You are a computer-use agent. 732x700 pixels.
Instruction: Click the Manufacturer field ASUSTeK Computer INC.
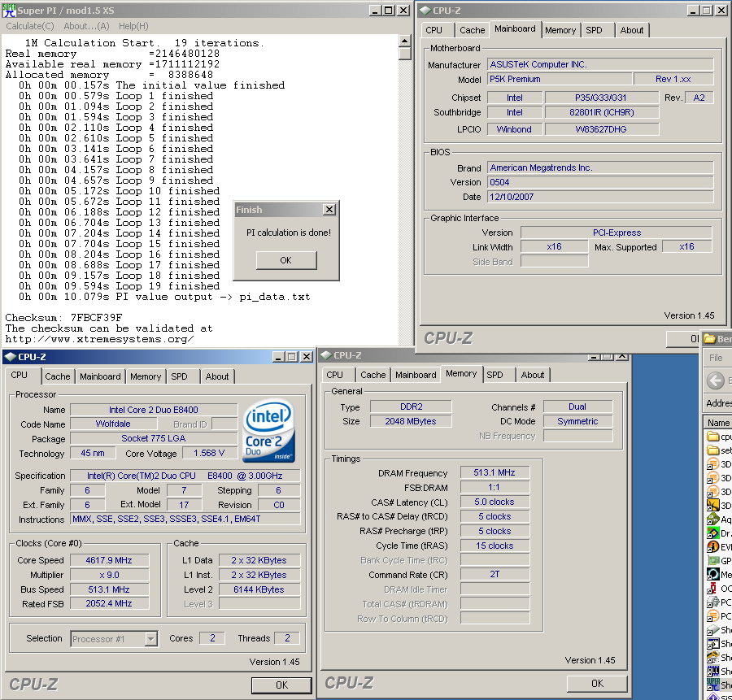(600, 64)
